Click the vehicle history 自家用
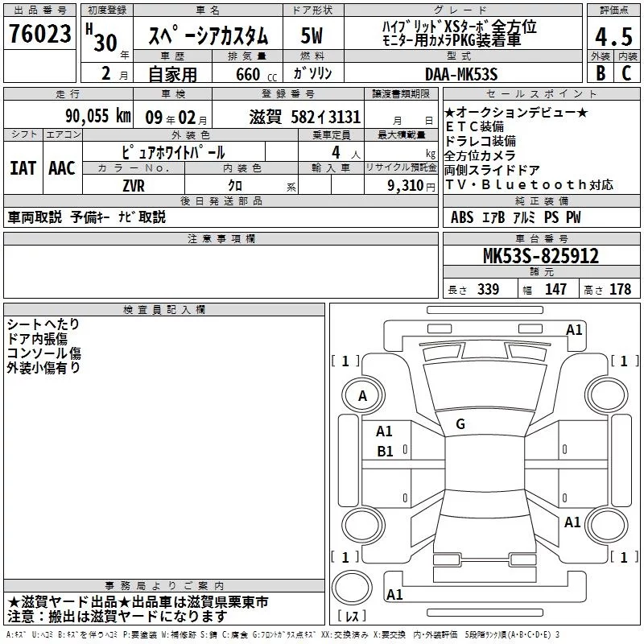The image size is (644, 644). 172,74
